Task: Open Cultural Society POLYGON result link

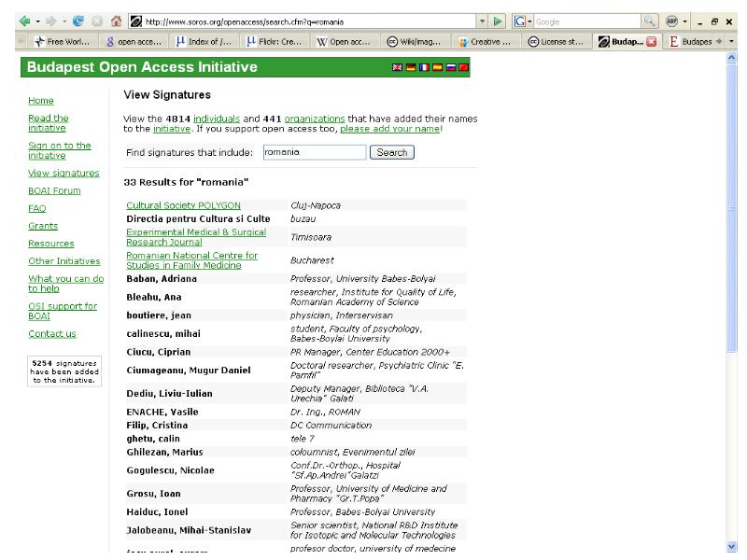Action: (x=183, y=205)
